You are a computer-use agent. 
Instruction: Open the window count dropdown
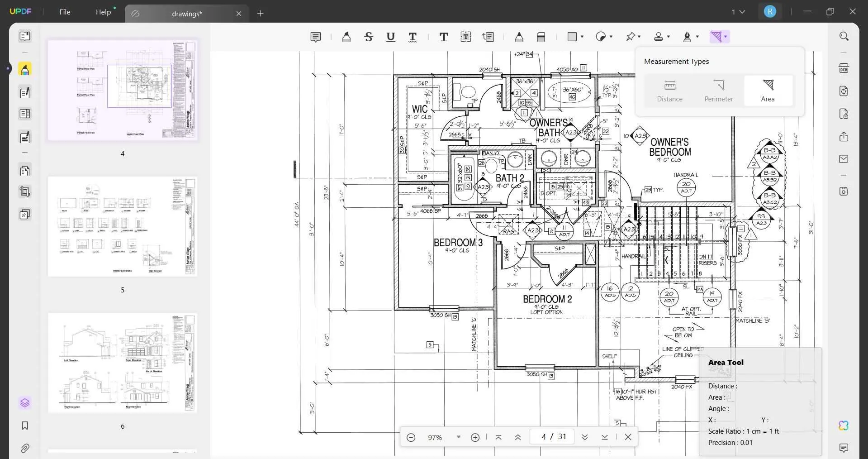coord(738,12)
